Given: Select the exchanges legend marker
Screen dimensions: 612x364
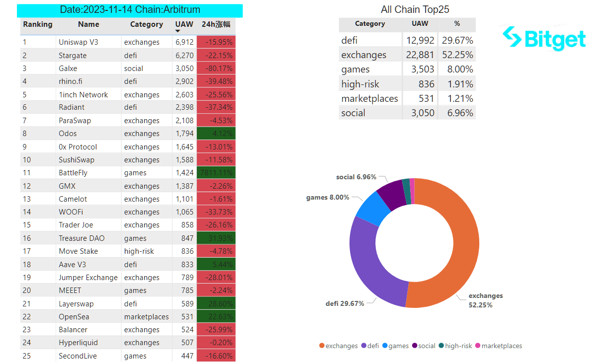Looking at the screenshot, I should [322, 346].
